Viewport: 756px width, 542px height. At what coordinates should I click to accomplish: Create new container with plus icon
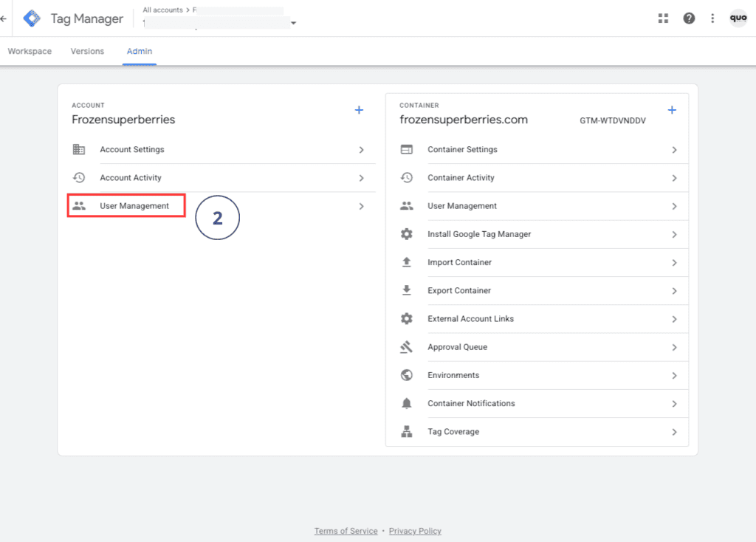point(672,110)
